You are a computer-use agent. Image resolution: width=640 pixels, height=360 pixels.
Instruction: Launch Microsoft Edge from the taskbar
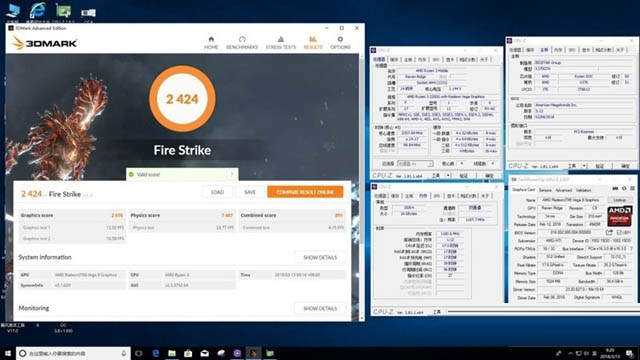click(156, 353)
